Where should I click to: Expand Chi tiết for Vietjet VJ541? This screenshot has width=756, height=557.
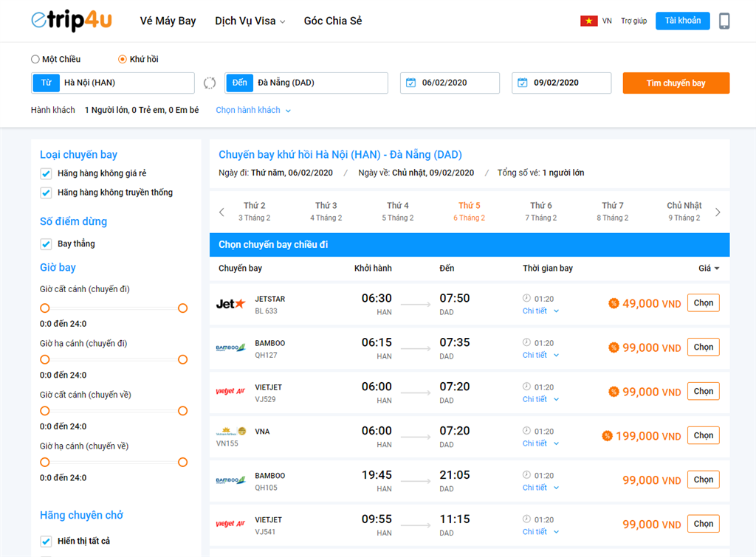(540, 532)
